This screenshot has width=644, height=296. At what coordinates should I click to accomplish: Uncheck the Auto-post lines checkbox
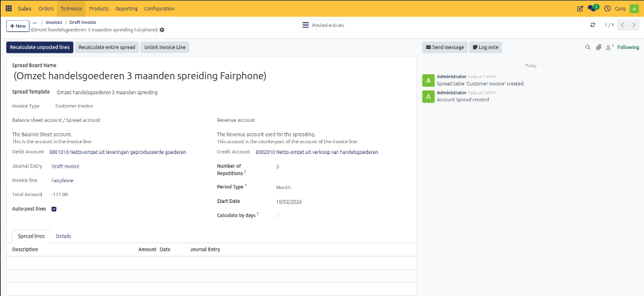[54, 209]
